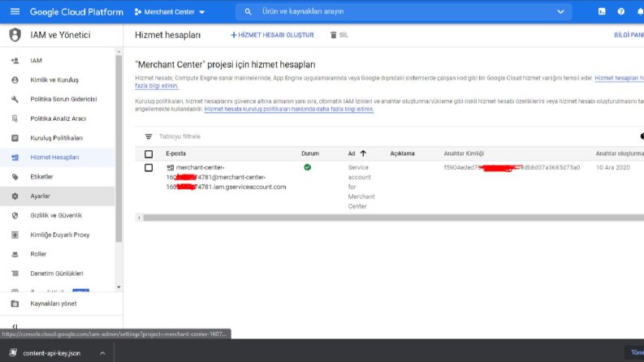The image size is (644, 362).
Task: Click the Anahtar Kimliği column header
Action: coord(464,153)
